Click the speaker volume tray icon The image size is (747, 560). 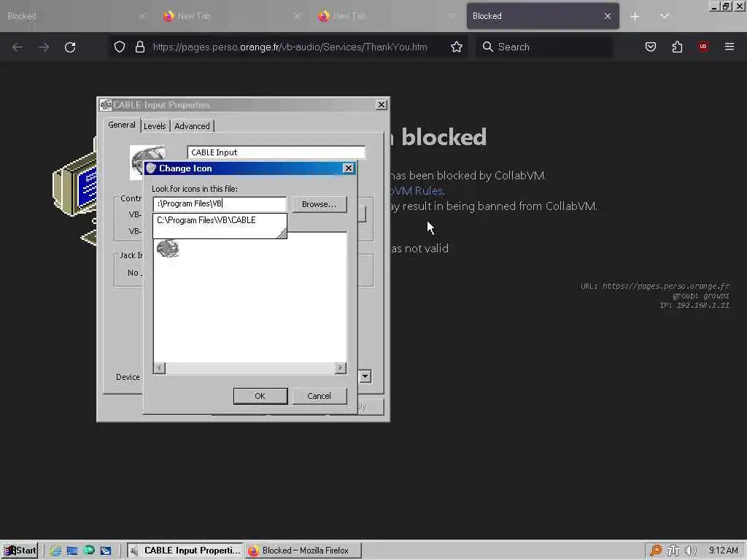pyautogui.click(x=690, y=551)
